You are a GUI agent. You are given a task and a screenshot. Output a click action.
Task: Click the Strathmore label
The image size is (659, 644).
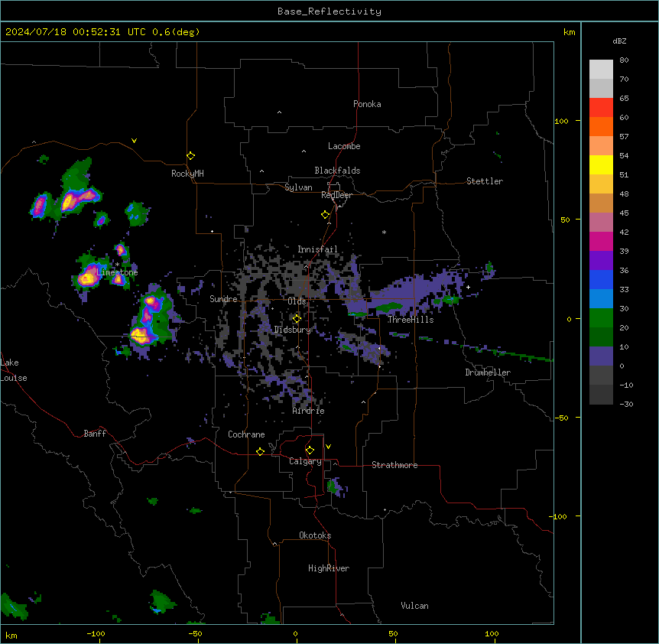pos(394,465)
